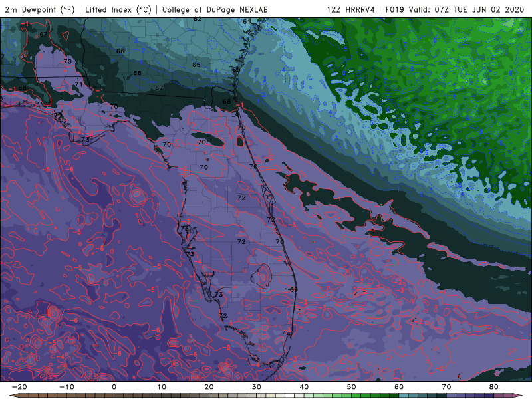Click the "College of DuPage NEXLAB" header text
The height and width of the screenshot is (399, 532).
[x=215, y=9]
